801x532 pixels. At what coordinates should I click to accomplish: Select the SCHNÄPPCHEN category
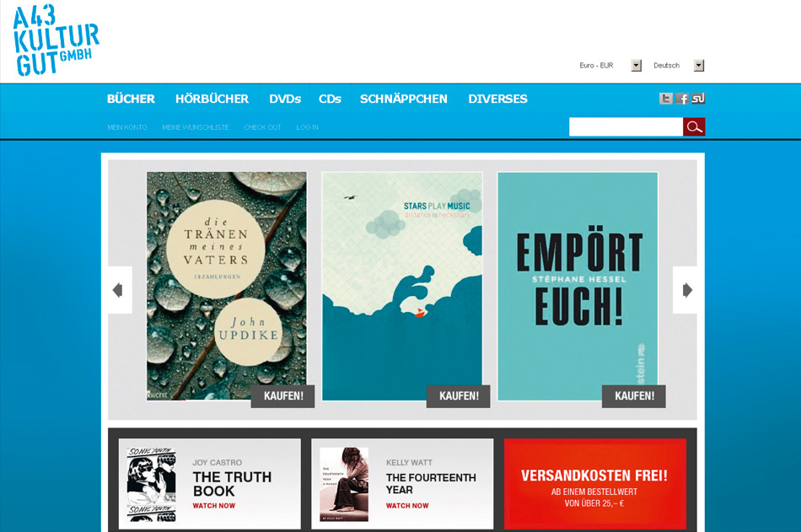pos(404,99)
